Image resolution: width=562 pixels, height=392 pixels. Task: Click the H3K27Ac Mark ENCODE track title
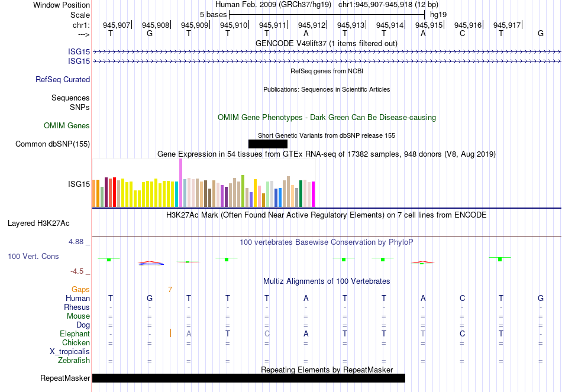327,215
